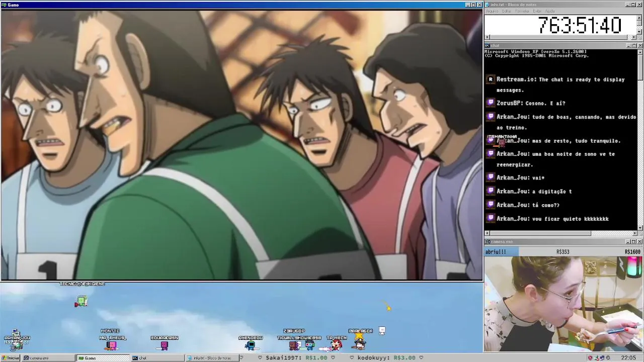644x362 pixels.
Task: Minimize the chat window
Action: coord(628,46)
